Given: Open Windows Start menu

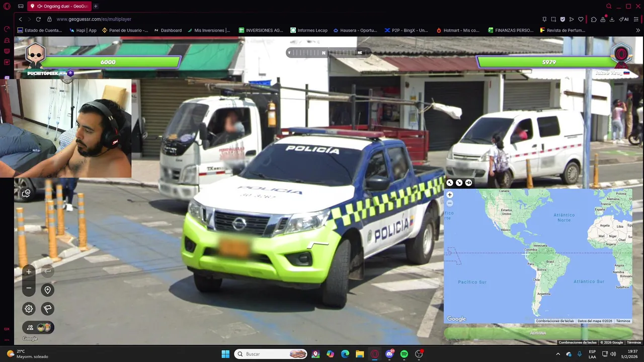Looking at the screenshot, I should [225, 354].
